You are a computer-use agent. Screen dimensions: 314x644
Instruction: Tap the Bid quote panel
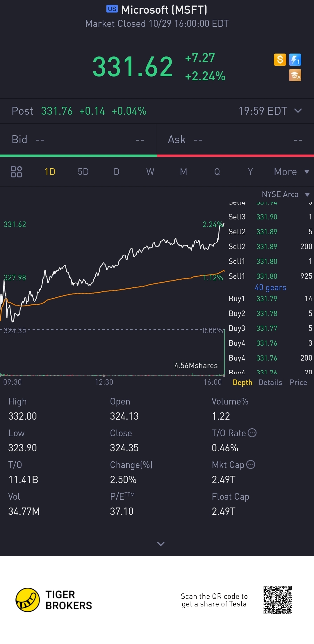pyautogui.click(x=78, y=140)
